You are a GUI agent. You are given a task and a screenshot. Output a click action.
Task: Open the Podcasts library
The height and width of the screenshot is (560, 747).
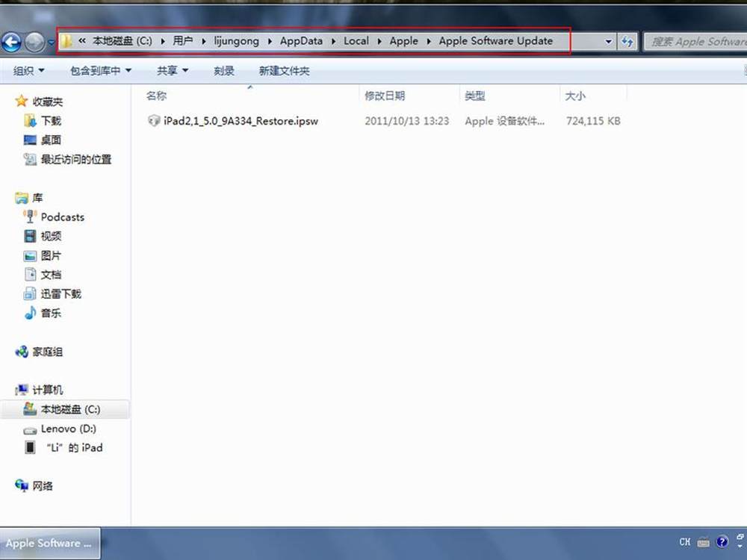[x=63, y=217]
